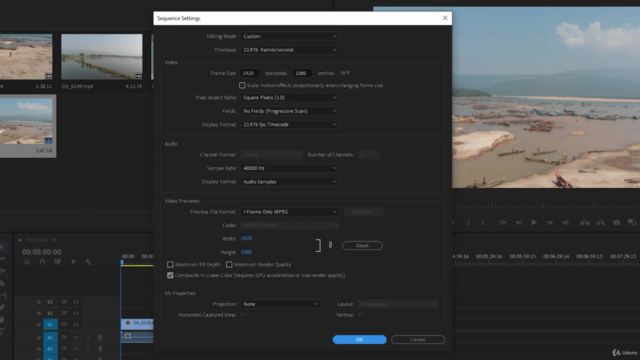This screenshot has height=360, width=640.
Task: Enable Maximum Render Quality checkbox
Action: click(229, 264)
